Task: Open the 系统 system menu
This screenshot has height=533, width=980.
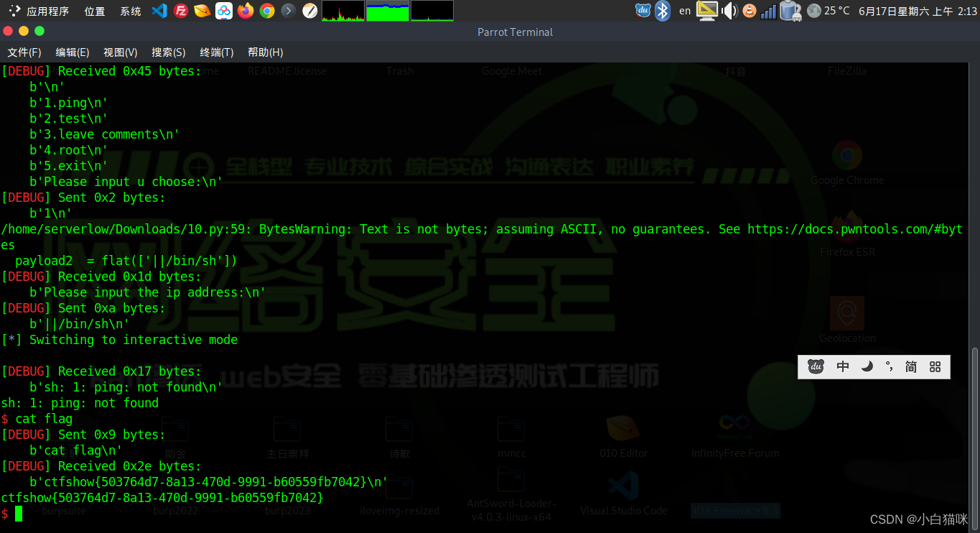Action: point(131,11)
